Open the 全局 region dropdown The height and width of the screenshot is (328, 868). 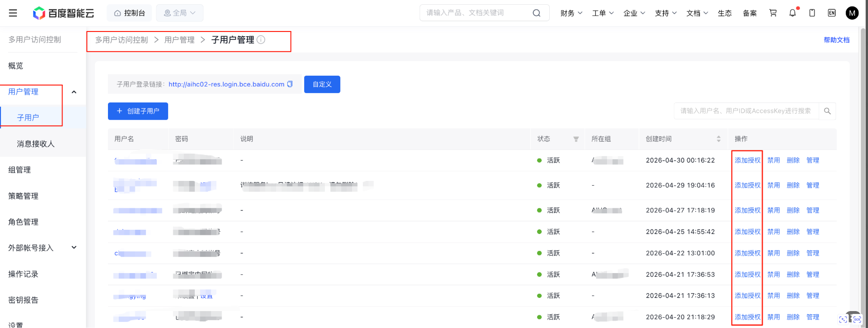(180, 13)
